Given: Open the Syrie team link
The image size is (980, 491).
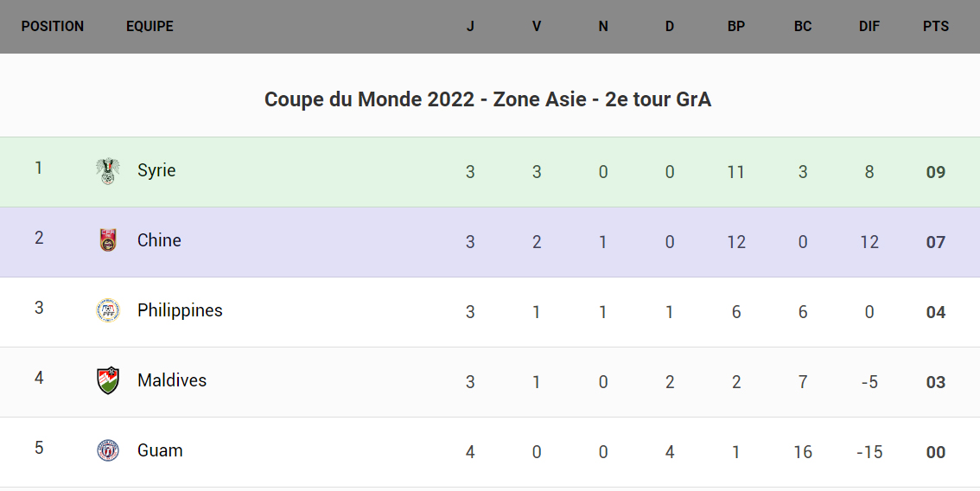Looking at the screenshot, I should [156, 171].
